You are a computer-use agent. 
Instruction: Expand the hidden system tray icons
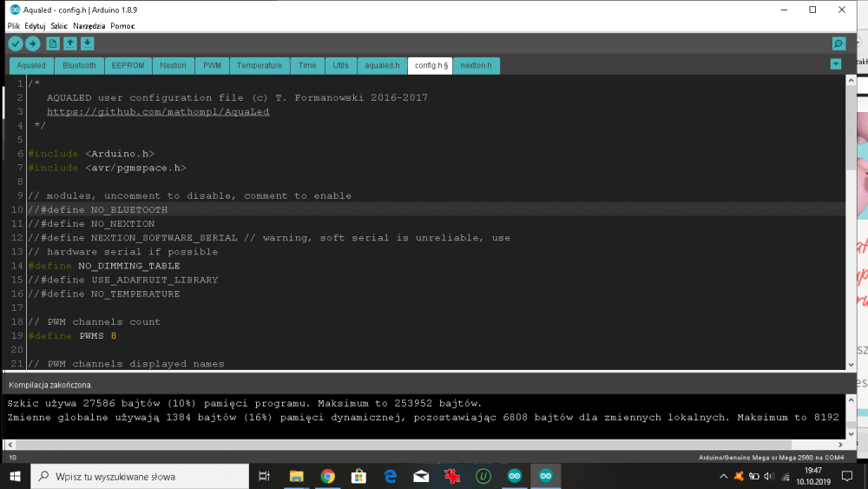click(724, 476)
